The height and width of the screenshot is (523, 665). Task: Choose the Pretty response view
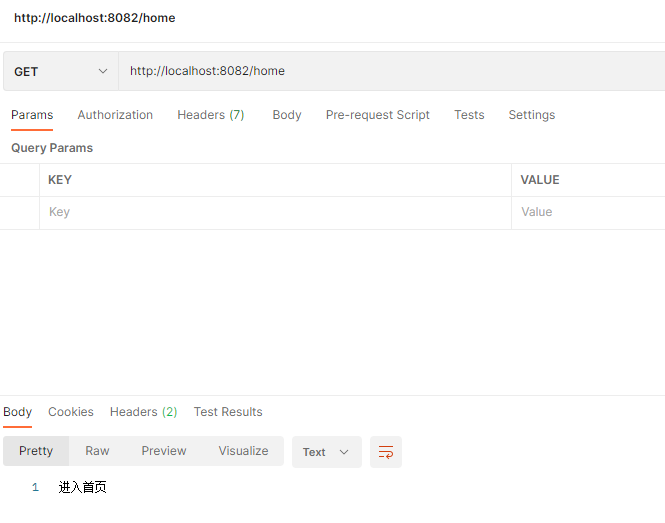[36, 451]
